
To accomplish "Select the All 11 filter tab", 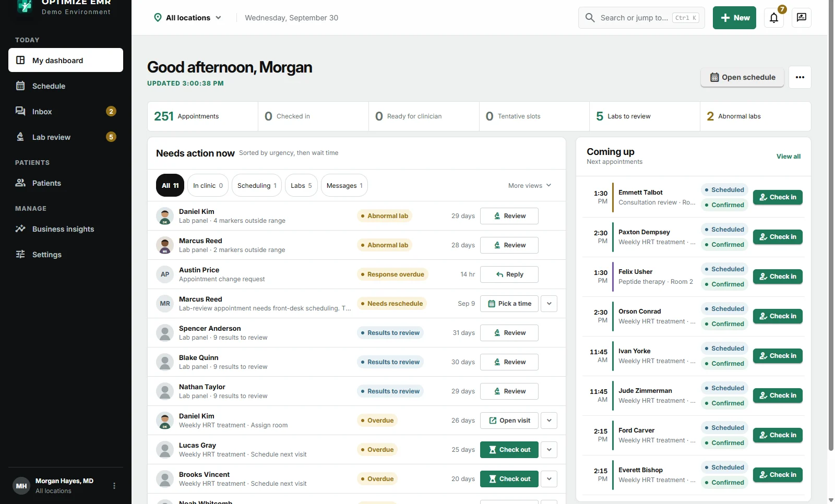I will [170, 185].
